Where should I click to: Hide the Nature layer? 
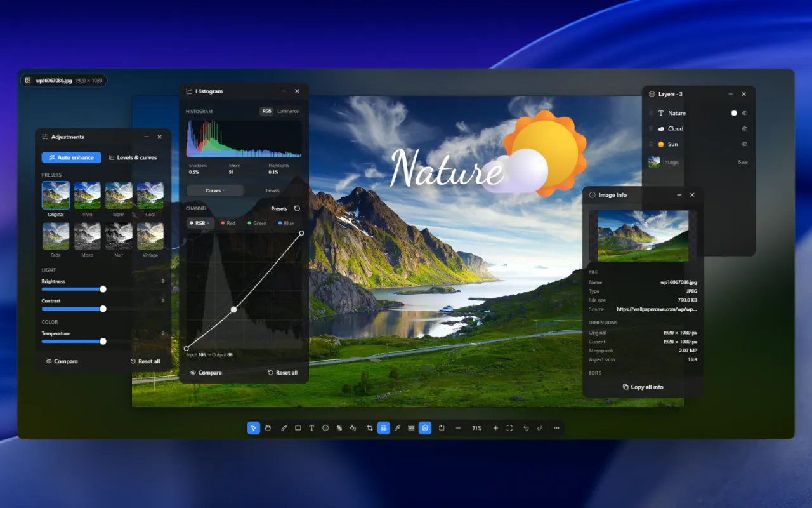pos(745,113)
